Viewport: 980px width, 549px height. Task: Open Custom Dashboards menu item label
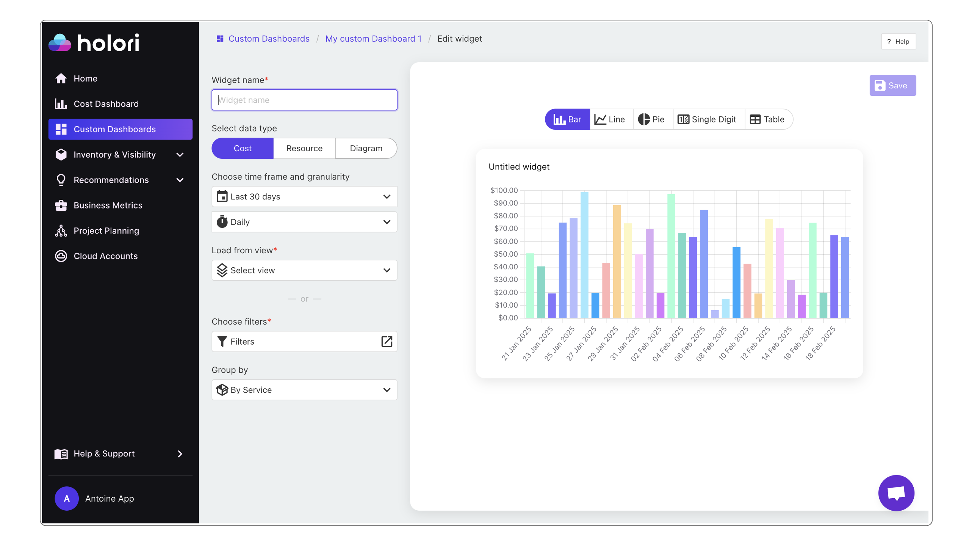click(x=114, y=129)
